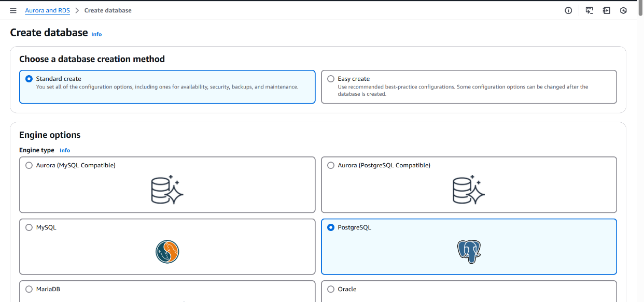644x302 pixels.
Task: Click the 'Engine options' heading
Action: tap(50, 135)
